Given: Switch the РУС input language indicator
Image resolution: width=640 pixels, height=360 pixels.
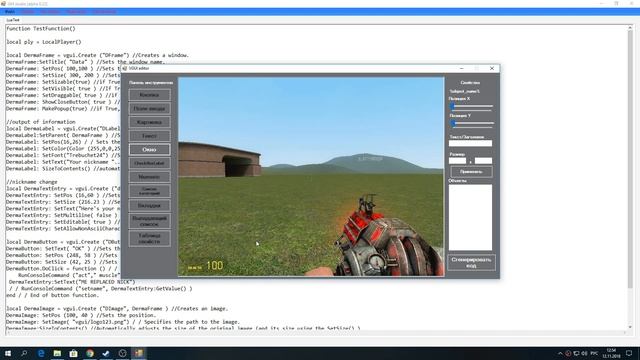Looking at the screenshot, I should point(595,353).
